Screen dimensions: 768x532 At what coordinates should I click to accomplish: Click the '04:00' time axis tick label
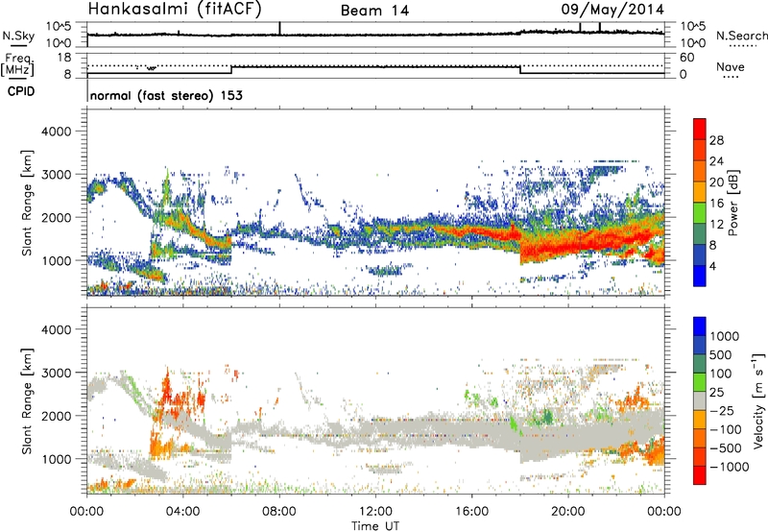tap(183, 512)
